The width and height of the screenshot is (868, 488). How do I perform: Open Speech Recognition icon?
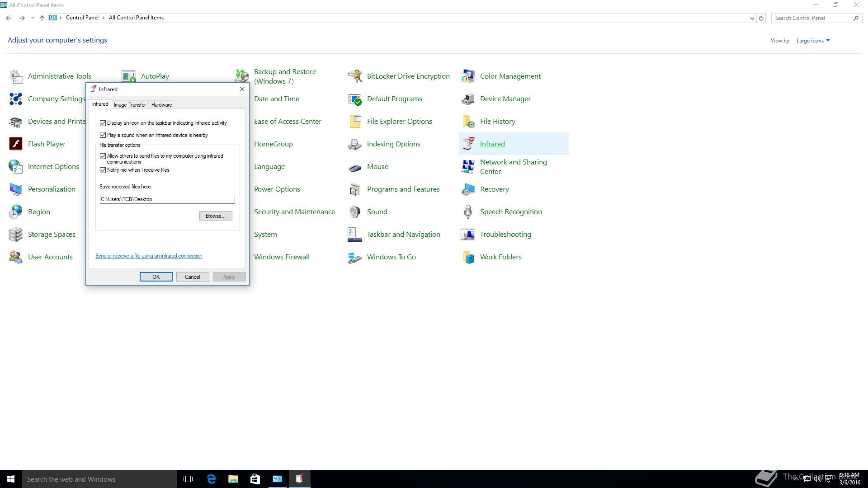pyautogui.click(x=468, y=212)
